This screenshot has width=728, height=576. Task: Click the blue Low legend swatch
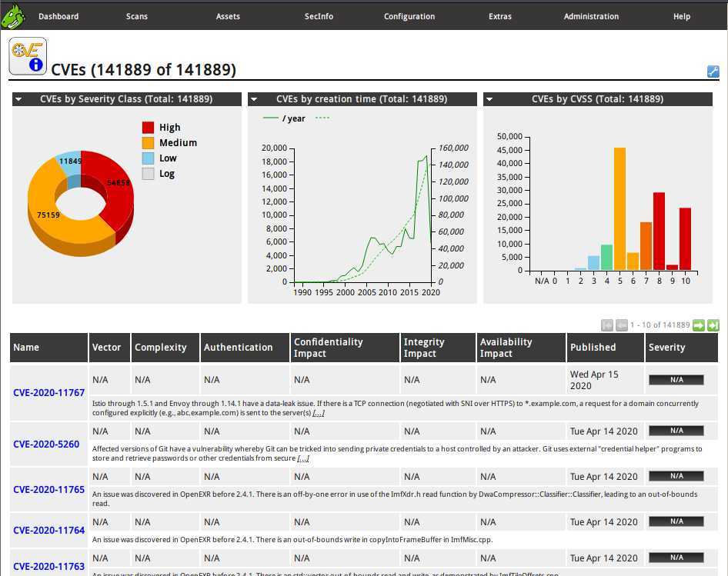pos(148,158)
